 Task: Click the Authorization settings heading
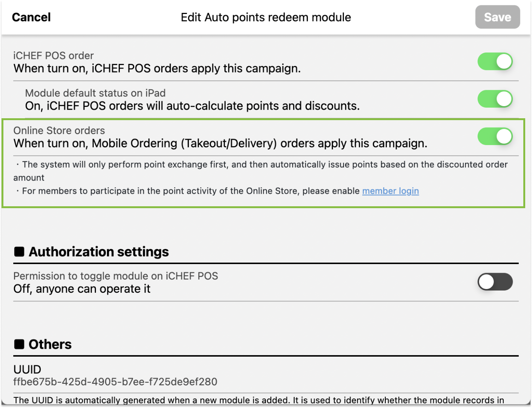(99, 252)
